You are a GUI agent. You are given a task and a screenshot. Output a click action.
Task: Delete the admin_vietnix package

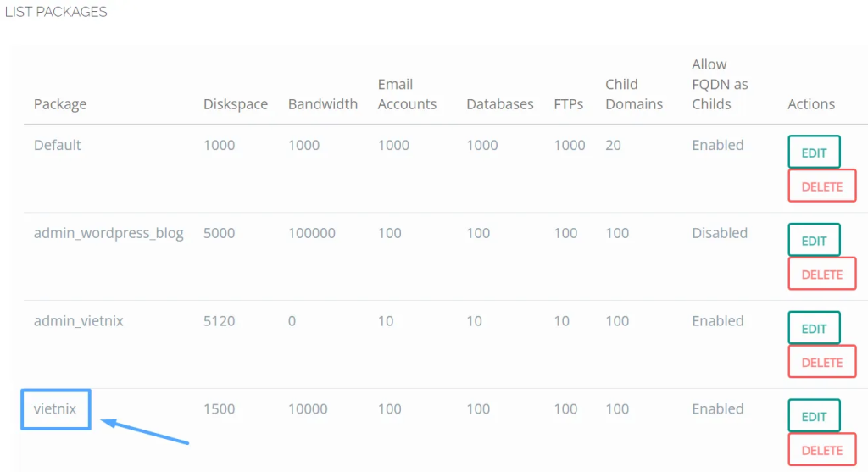(x=821, y=363)
